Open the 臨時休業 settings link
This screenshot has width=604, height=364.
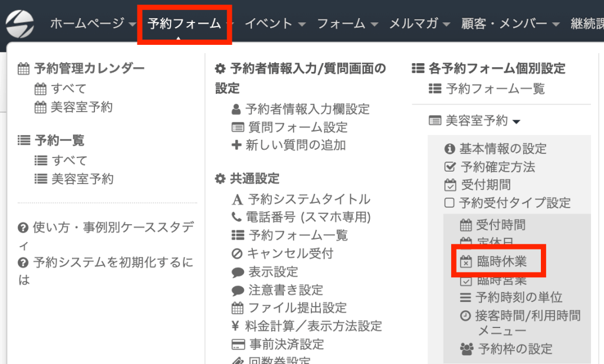[501, 261]
